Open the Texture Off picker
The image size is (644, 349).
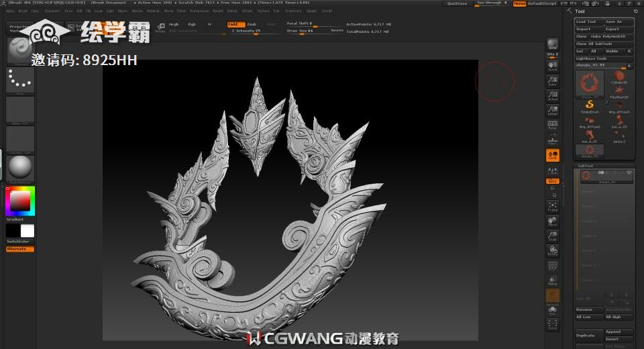coord(19,140)
